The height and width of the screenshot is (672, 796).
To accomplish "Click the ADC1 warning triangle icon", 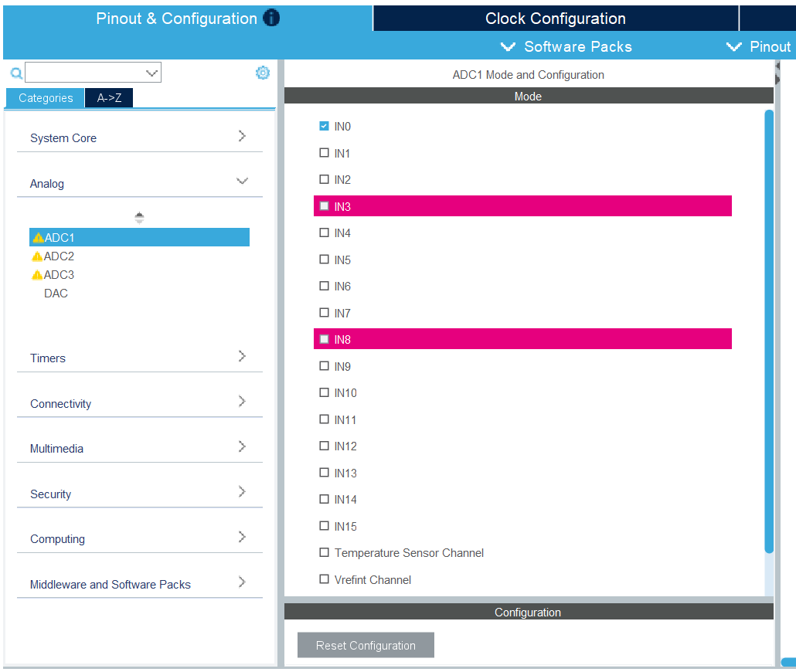I will (x=38, y=238).
